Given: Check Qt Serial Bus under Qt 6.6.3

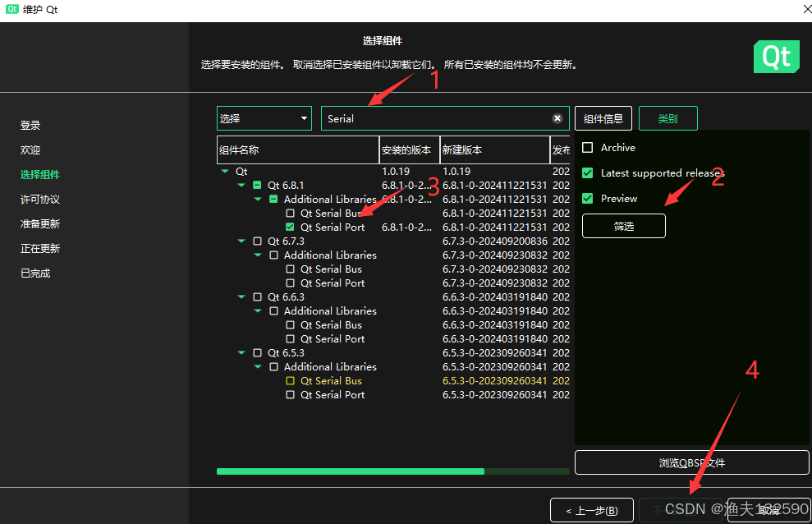Looking at the screenshot, I should click(x=290, y=324).
